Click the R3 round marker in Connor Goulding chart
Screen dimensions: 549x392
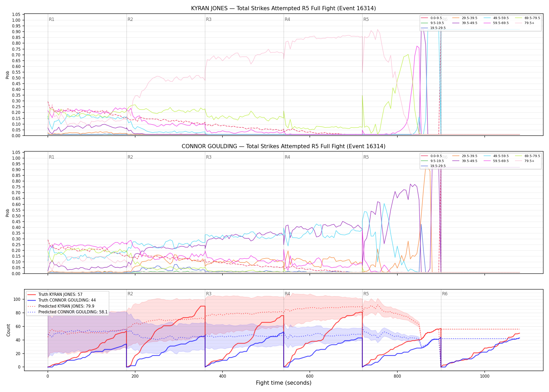[x=209, y=157]
